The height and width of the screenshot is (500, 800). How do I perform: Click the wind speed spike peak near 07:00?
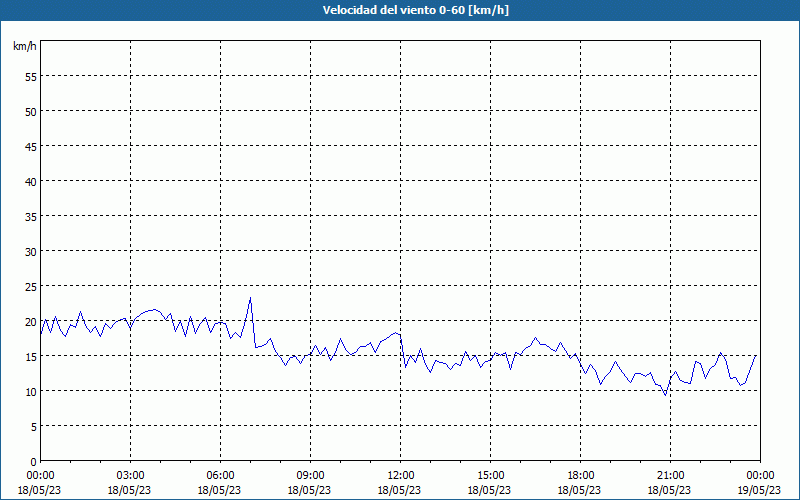[x=250, y=297]
